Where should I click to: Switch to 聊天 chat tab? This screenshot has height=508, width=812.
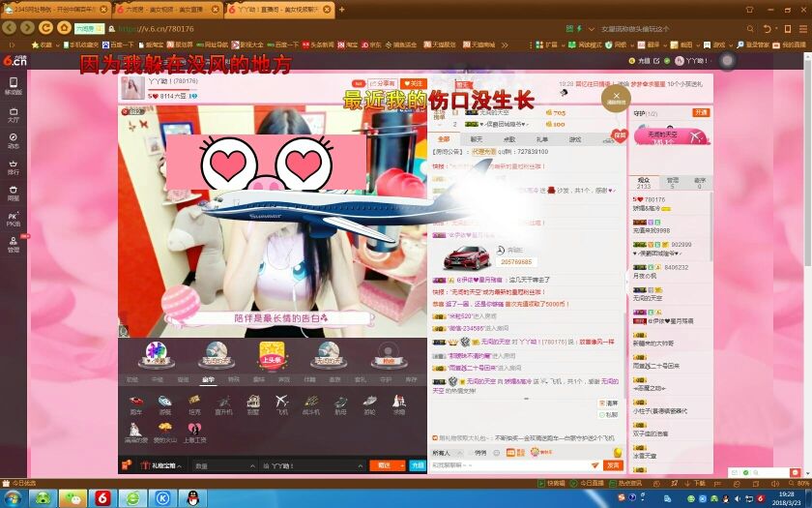click(476, 139)
